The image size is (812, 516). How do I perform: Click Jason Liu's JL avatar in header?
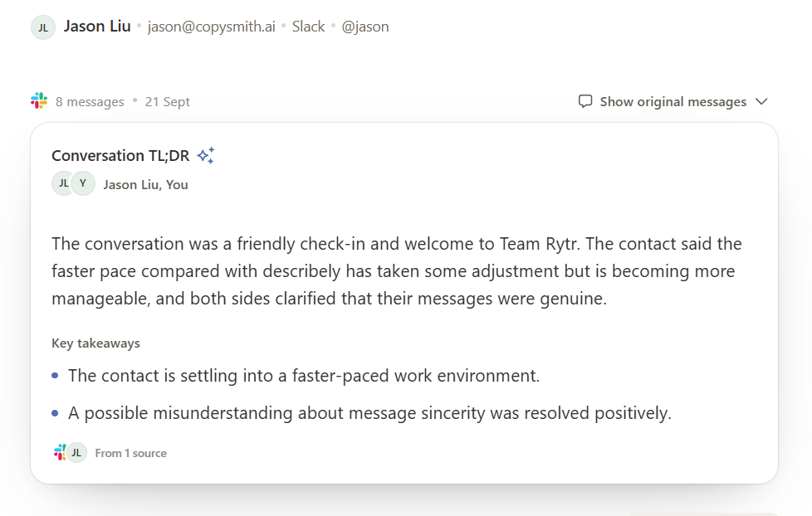pyautogui.click(x=43, y=27)
